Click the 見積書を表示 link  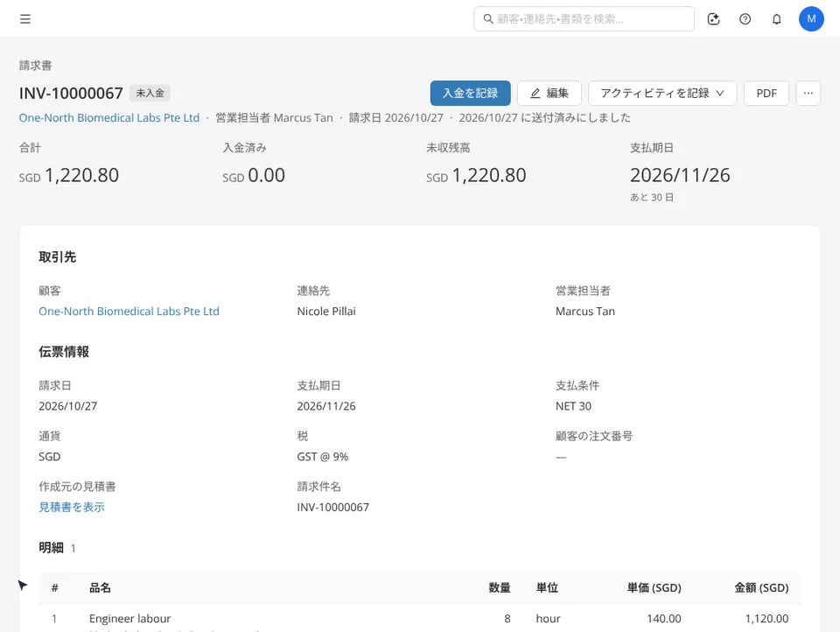[72, 507]
